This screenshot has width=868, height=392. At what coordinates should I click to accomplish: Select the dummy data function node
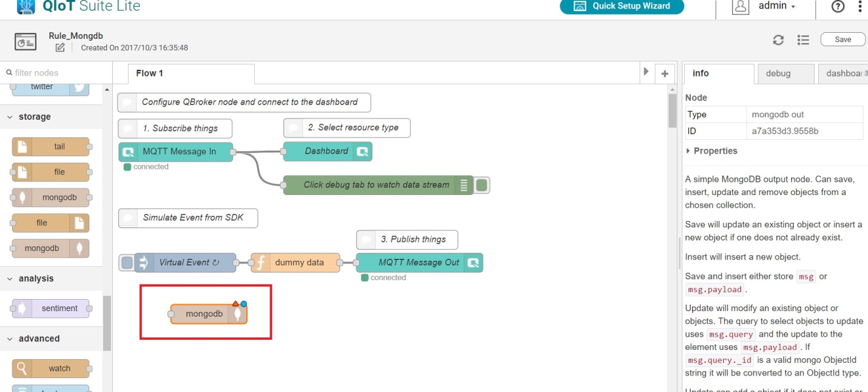click(296, 263)
